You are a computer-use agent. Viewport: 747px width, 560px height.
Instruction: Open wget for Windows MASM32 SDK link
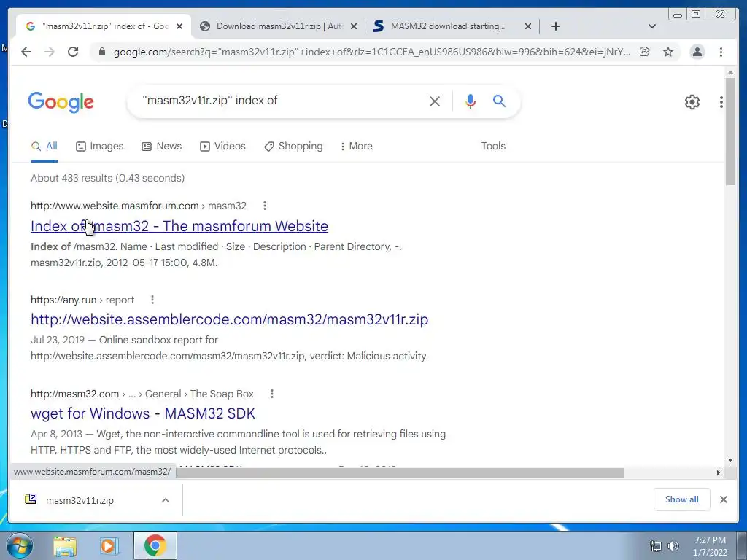click(142, 413)
